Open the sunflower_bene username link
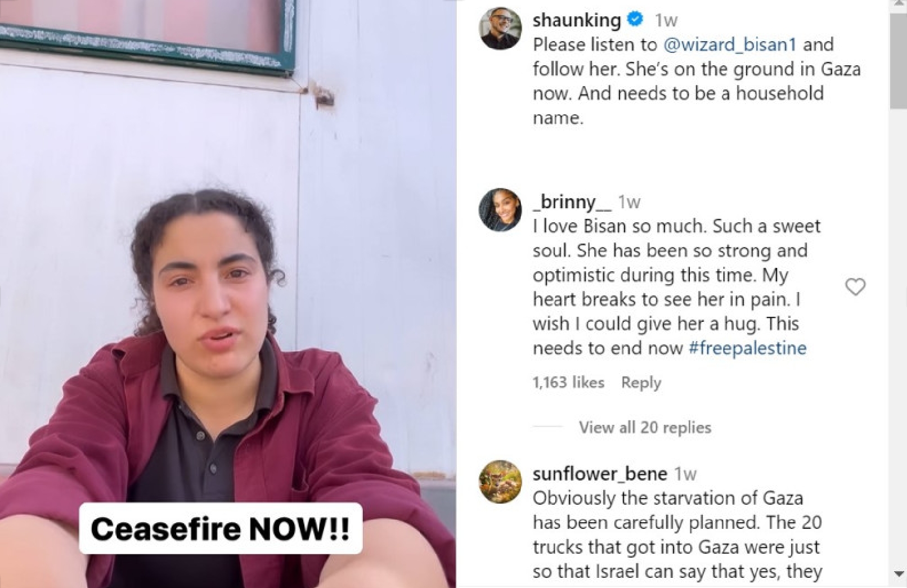The image size is (907, 588). [x=600, y=474]
